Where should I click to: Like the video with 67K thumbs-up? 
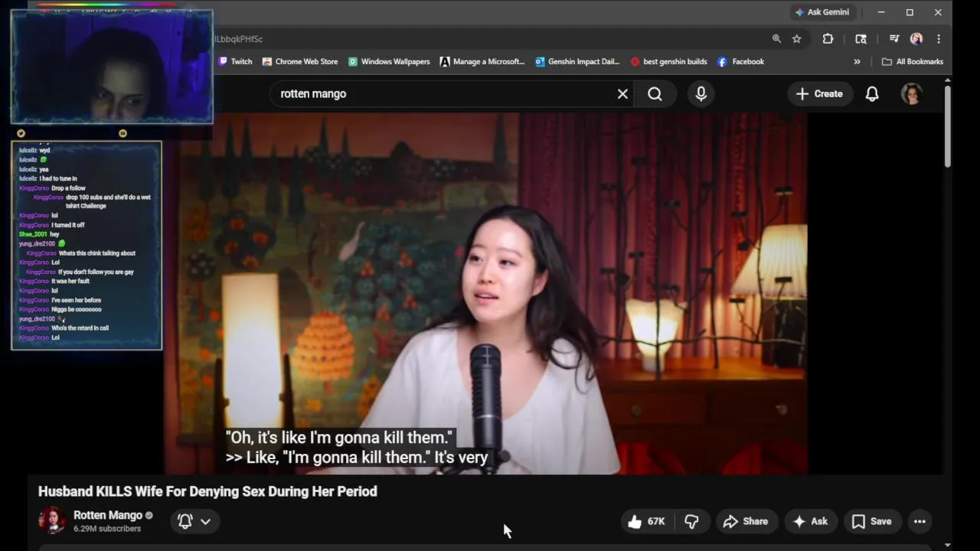point(647,521)
